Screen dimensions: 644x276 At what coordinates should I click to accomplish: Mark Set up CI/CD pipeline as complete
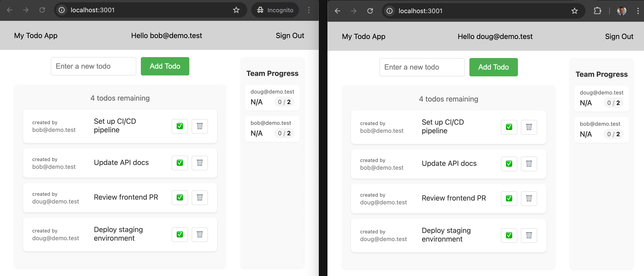pyautogui.click(x=180, y=126)
